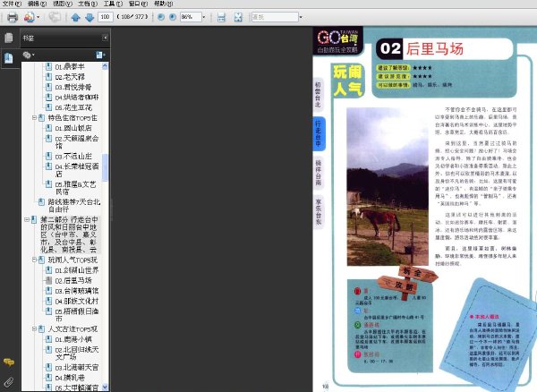
Task: Click the page number field showing 100
Action: [105, 17]
